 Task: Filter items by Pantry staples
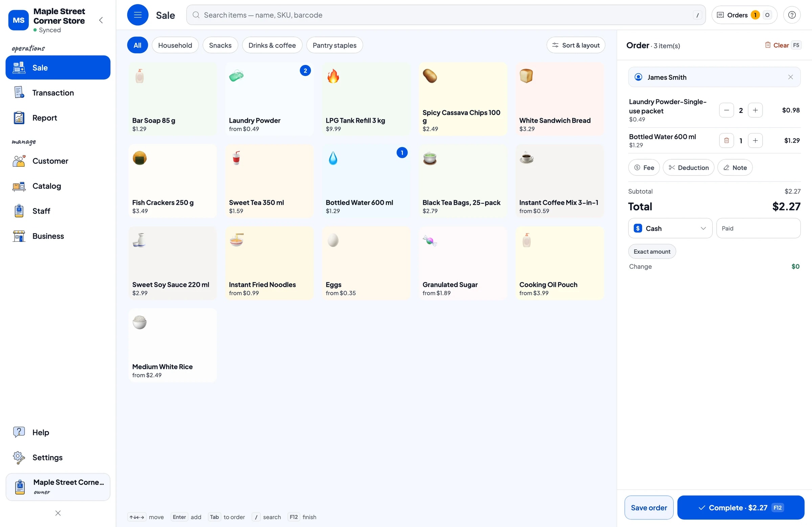[334, 45]
